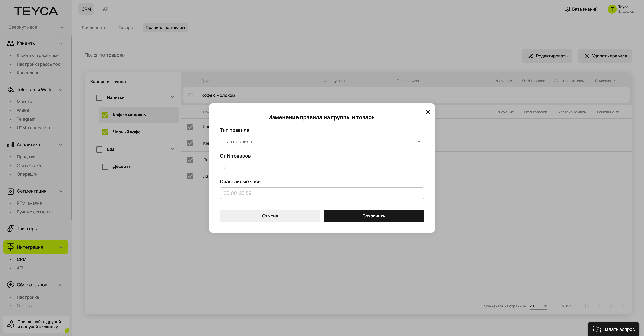Viewport: 644px width, 336px height.
Task: Check the Напитки group checkbox
Action: (x=99, y=98)
